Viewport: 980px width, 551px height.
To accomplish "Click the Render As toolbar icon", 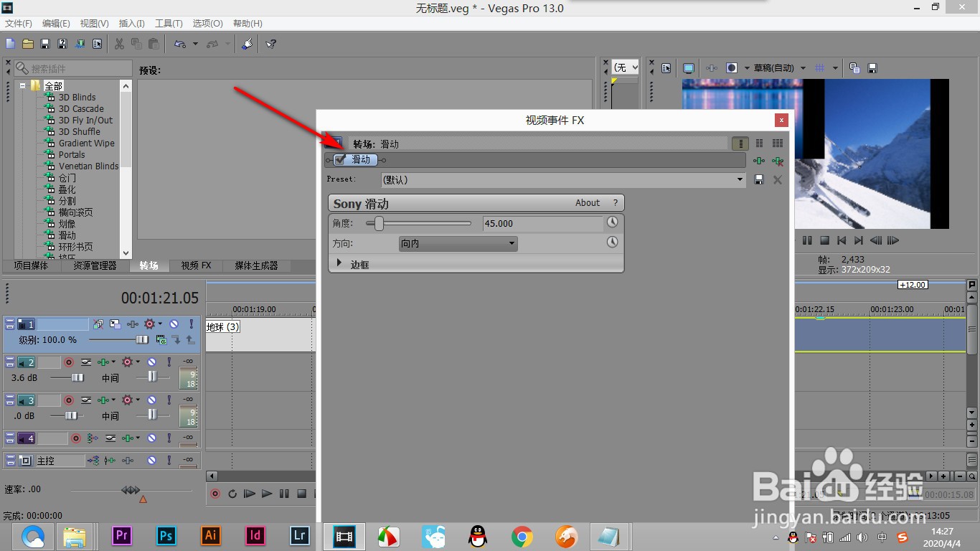I will tap(80, 44).
